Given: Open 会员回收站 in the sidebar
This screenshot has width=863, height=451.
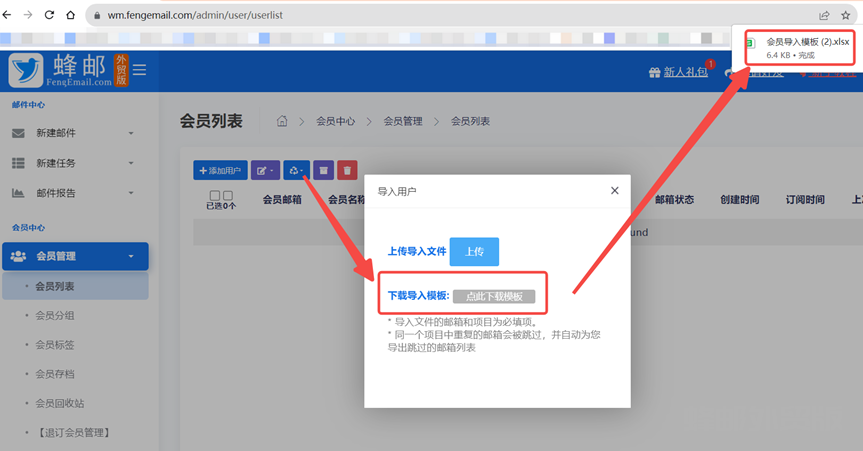Looking at the screenshot, I should (61, 403).
